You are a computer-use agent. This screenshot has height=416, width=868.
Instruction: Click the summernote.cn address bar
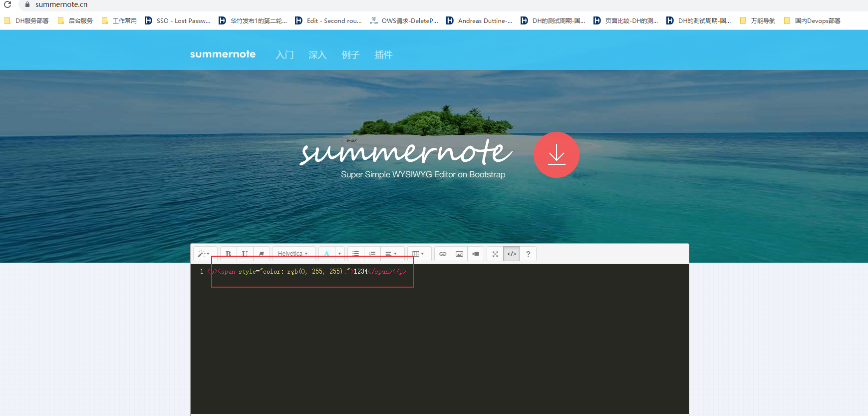click(61, 4)
